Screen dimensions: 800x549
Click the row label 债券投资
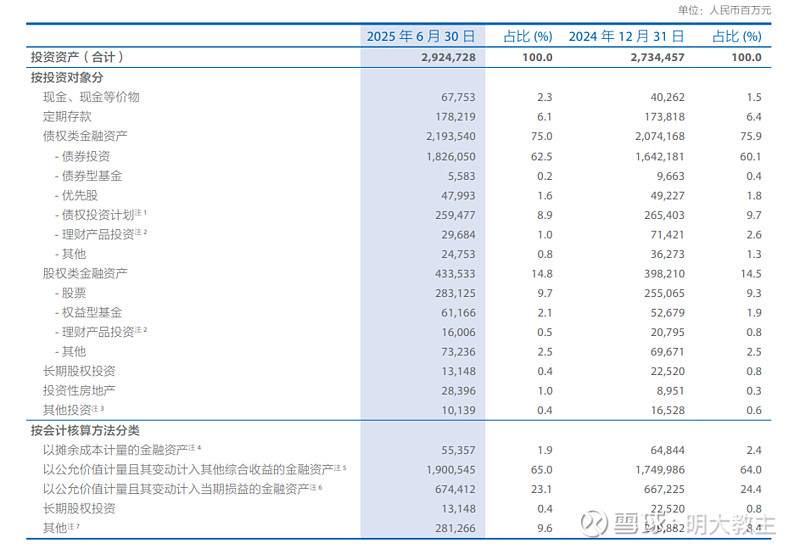86,156
